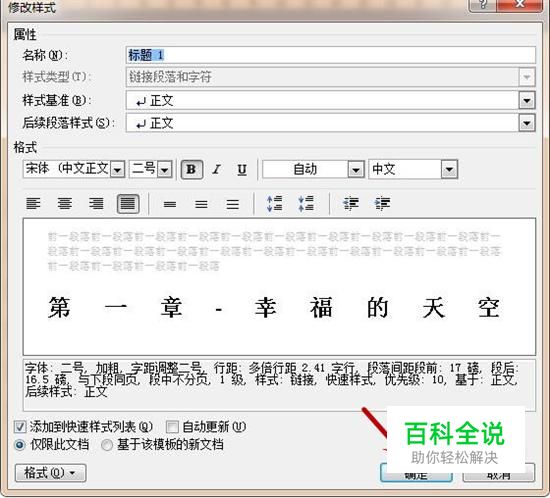Image resolution: width=550 pixels, height=498 pixels.
Task: Toggle the Italic formatting button
Action: 217,169
